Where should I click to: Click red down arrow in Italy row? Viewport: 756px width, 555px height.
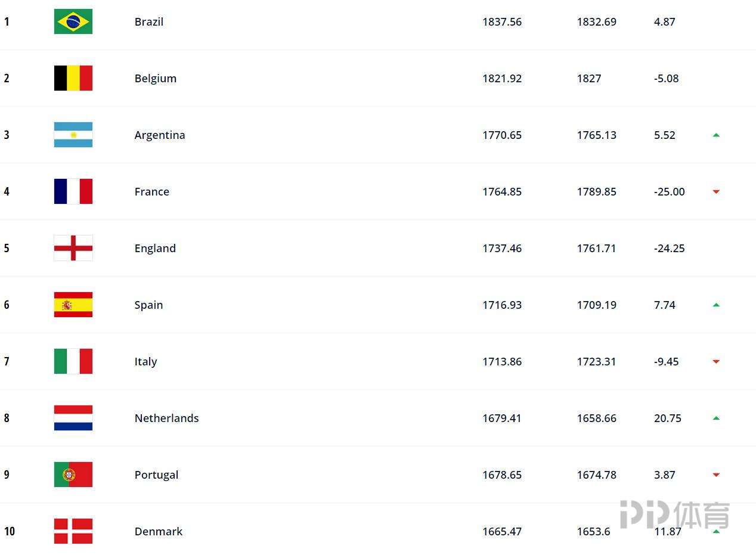coord(716,362)
